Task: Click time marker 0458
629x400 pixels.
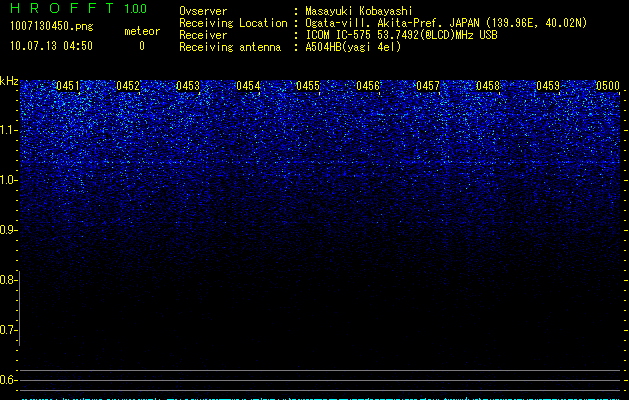Action: click(x=488, y=86)
